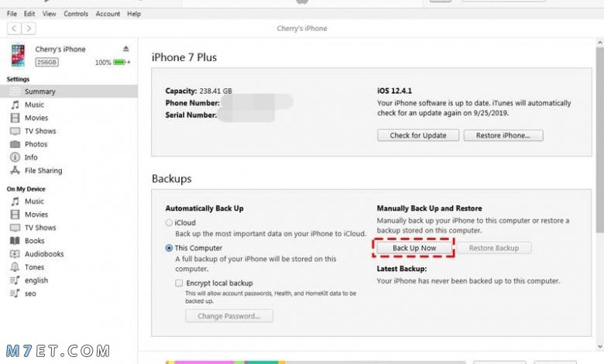Open the Help menu

click(x=134, y=13)
